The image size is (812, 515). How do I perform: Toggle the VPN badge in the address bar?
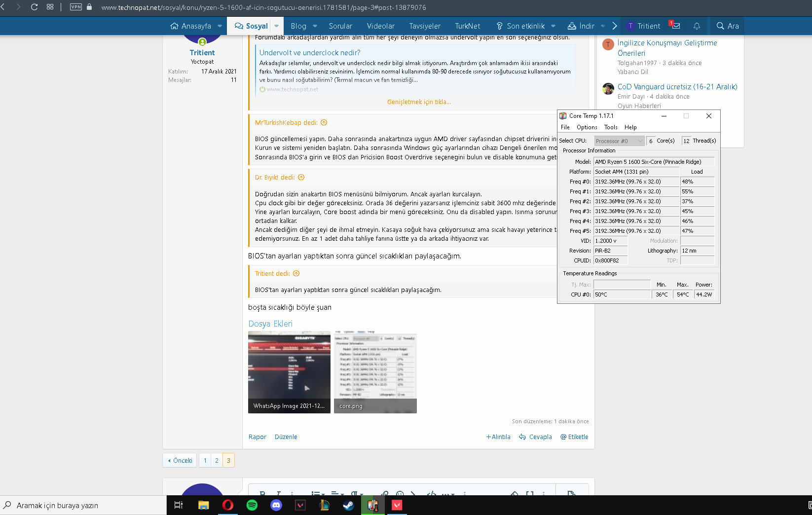click(76, 7)
